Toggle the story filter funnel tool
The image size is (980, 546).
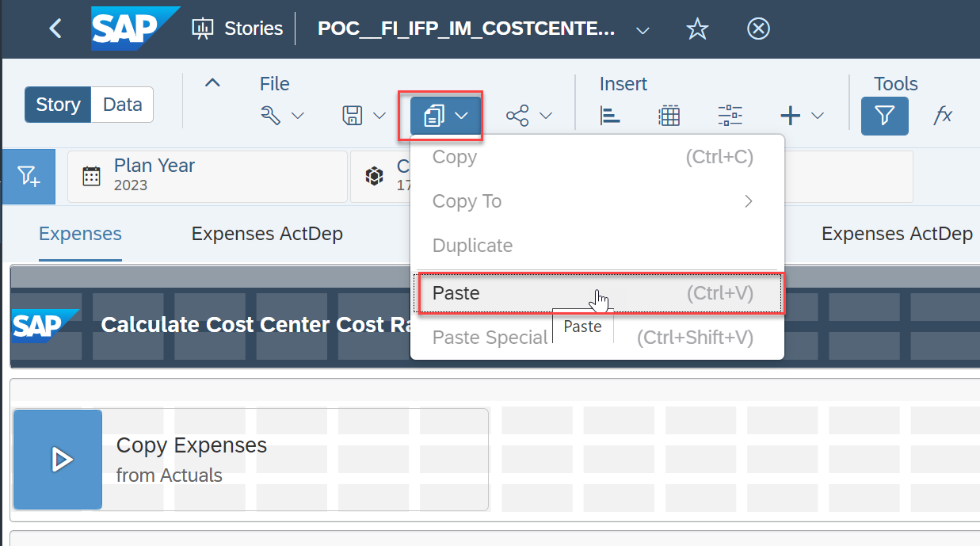pos(884,116)
